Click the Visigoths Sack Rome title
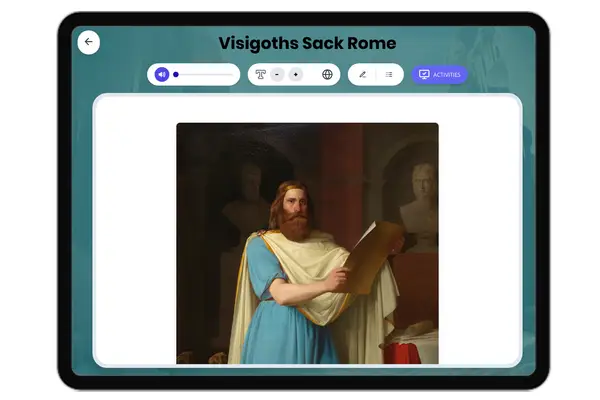600x400 pixels. [x=307, y=43]
